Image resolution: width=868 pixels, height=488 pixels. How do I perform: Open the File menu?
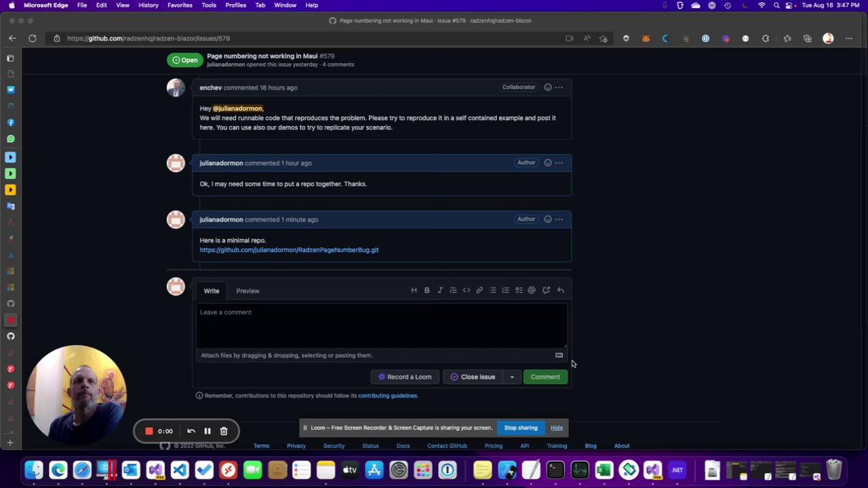[x=81, y=5]
